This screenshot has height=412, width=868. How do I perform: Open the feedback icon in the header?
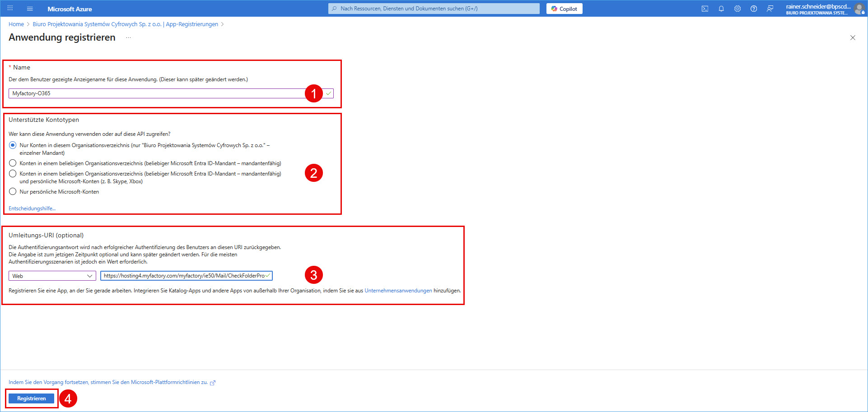pos(770,9)
